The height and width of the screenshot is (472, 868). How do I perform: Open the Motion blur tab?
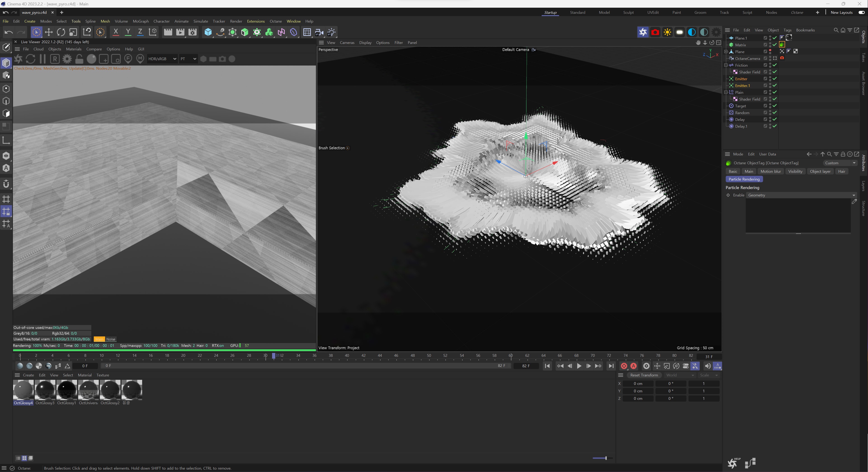tap(770, 171)
